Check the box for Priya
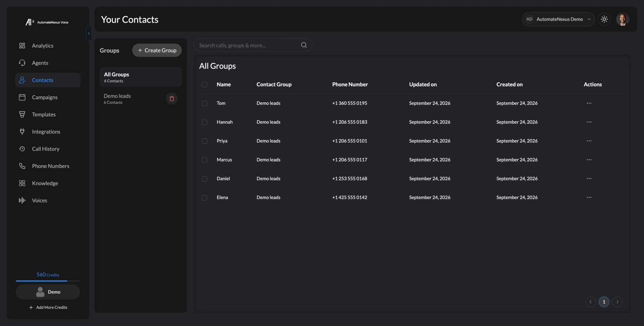Screen dimensions: 644x326 pyautogui.click(x=205, y=141)
